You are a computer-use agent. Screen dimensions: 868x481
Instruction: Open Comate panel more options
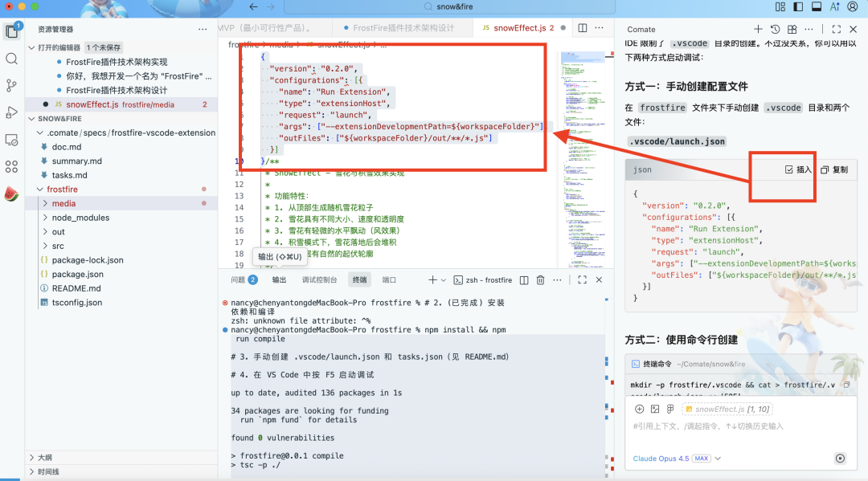[x=809, y=29]
